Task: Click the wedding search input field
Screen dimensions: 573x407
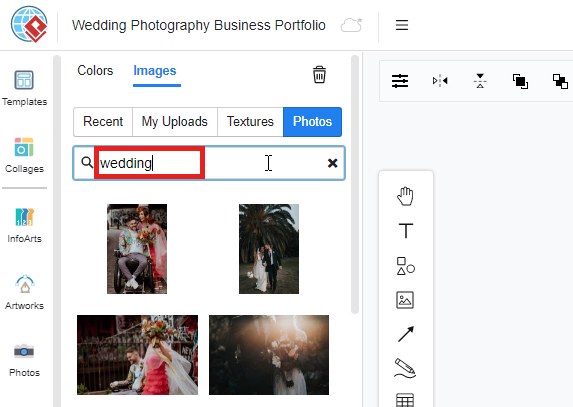Action: [x=209, y=163]
